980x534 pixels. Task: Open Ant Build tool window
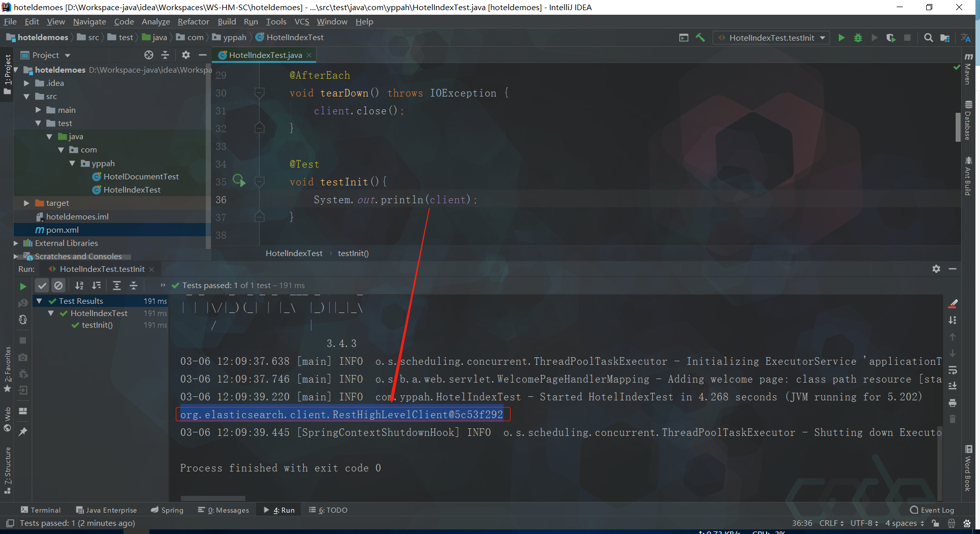968,176
